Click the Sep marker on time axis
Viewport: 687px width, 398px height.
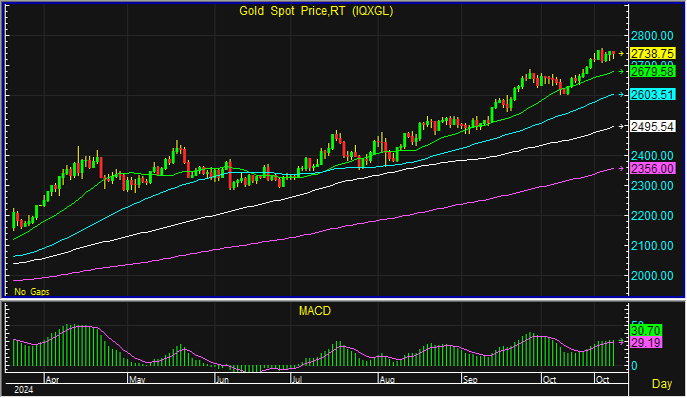coord(470,380)
